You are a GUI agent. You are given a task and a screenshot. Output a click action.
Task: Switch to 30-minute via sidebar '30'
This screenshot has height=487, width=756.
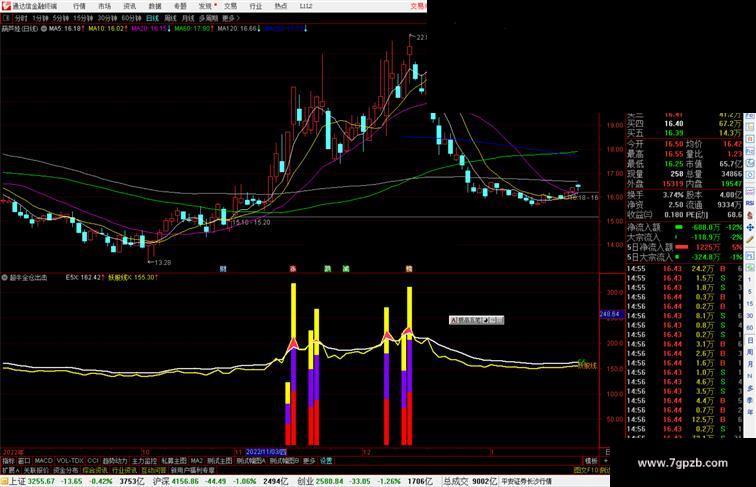(x=750, y=316)
